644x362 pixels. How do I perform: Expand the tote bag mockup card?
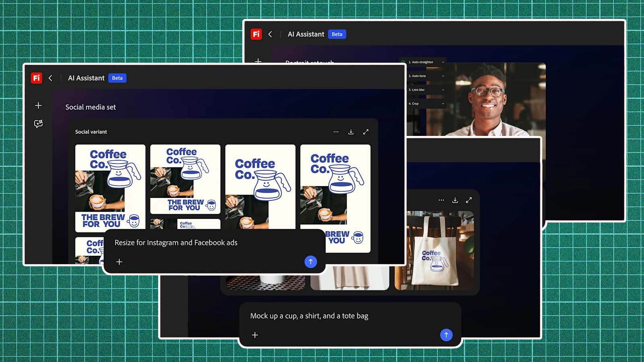pos(469,200)
